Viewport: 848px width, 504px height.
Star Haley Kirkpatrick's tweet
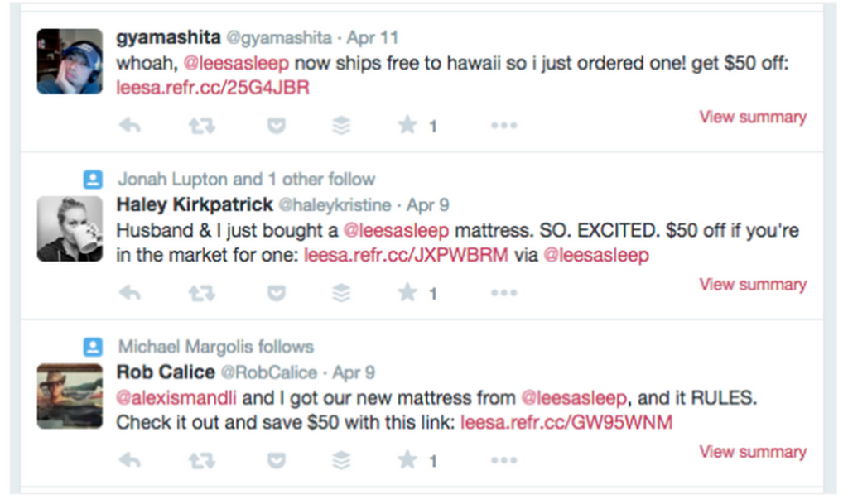coord(407,293)
